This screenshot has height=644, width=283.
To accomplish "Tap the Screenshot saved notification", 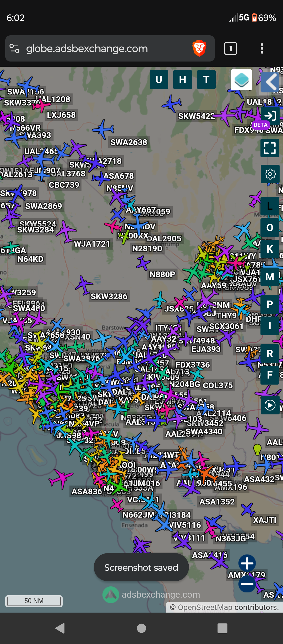I will pos(141,567).
